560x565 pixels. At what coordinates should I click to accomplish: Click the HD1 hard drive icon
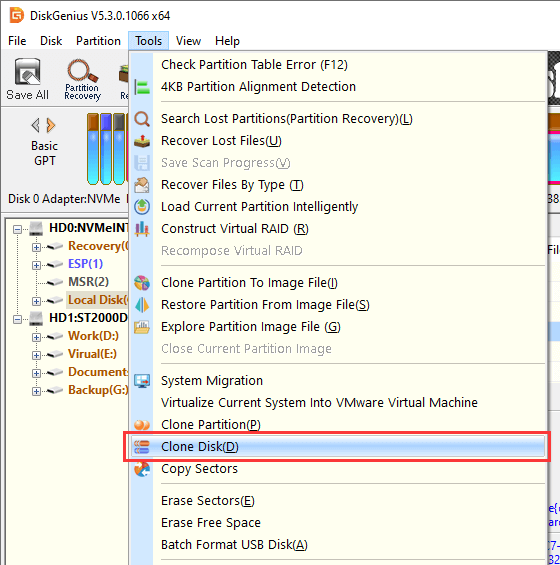(36, 319)
